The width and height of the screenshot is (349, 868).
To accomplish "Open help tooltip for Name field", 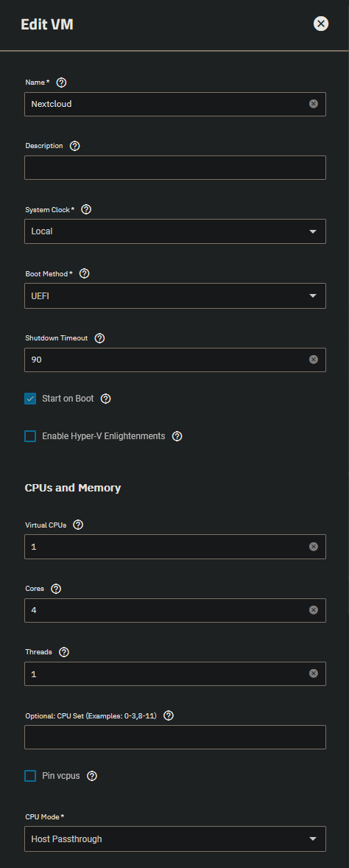I will pos(61,83).
